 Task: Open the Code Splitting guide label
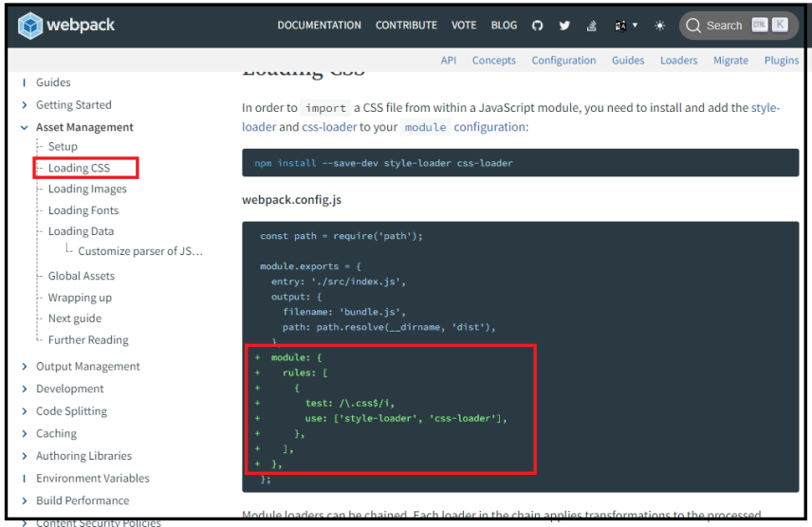pyautogui.click(x=71, y=411)
